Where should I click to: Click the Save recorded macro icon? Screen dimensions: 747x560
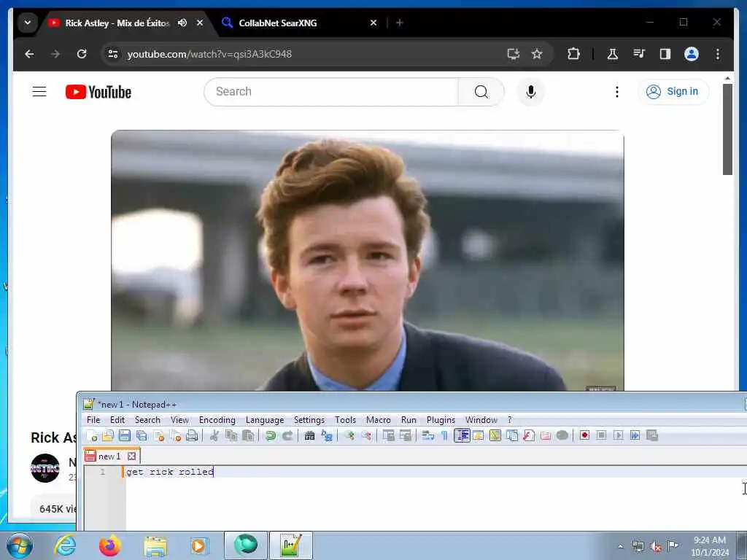[651, 436]
